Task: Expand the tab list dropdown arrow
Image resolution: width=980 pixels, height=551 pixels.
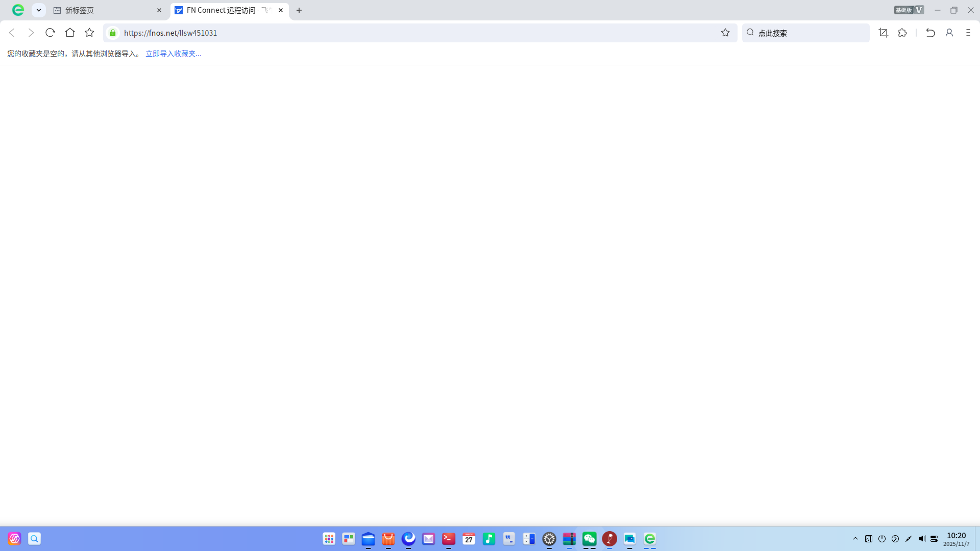Action: 39,10
